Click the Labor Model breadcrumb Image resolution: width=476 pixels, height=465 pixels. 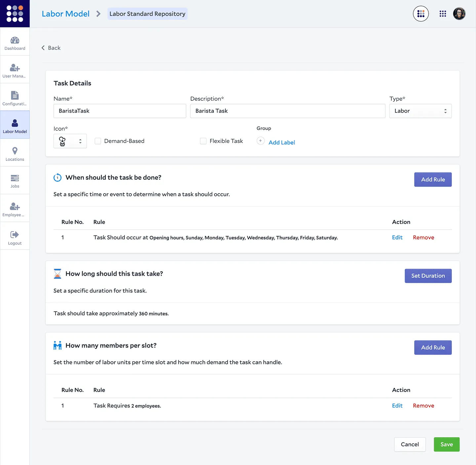(65, 14)
